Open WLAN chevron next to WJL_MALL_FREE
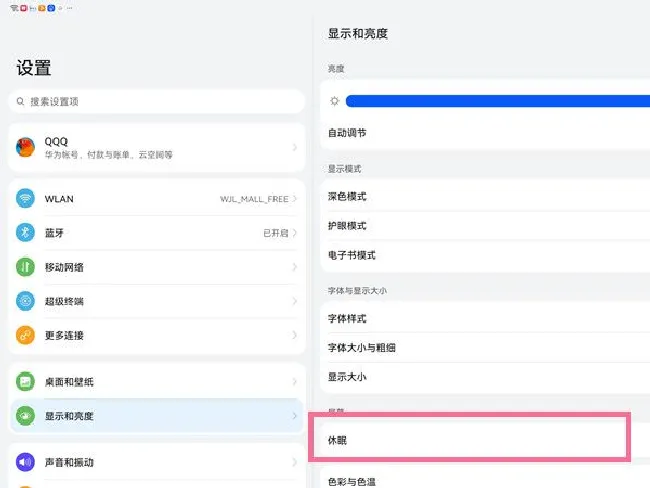 (x=294, y=199)
